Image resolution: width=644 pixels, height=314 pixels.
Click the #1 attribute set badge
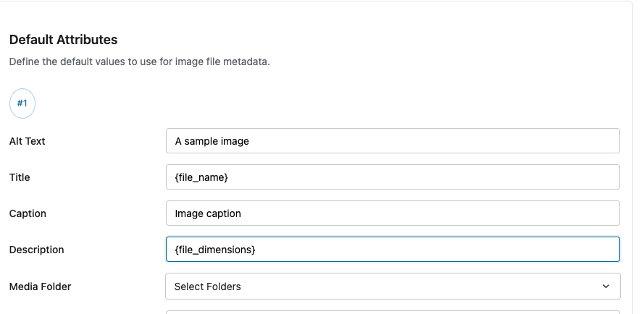[x=22, y=104]
